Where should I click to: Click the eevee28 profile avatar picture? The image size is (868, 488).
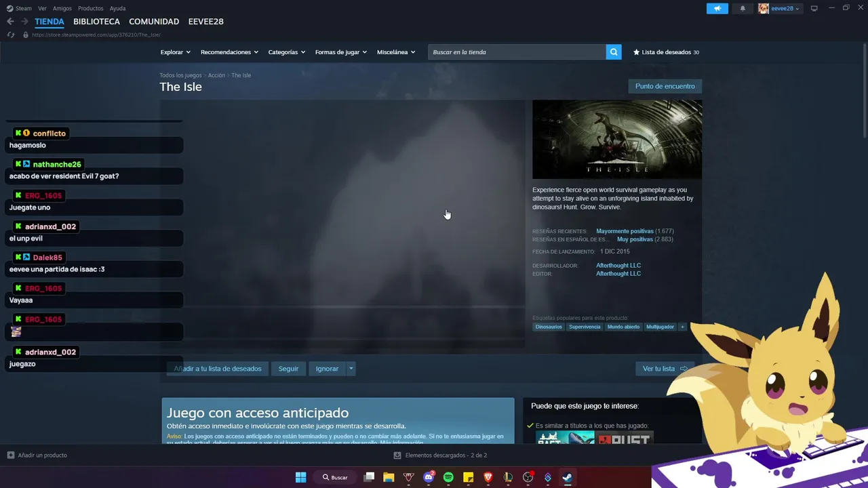pos(764,8)
